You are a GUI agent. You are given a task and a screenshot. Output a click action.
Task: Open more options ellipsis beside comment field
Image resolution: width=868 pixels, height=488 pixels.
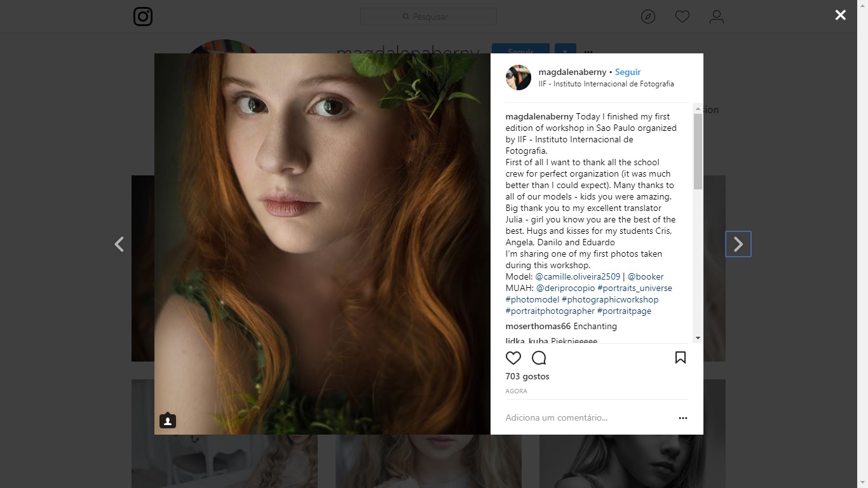[682, 418]
